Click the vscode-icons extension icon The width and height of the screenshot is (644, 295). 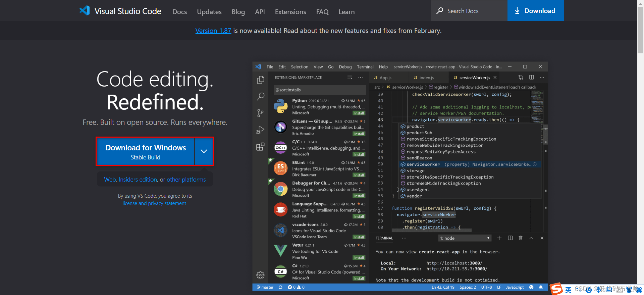pos(281,230)
